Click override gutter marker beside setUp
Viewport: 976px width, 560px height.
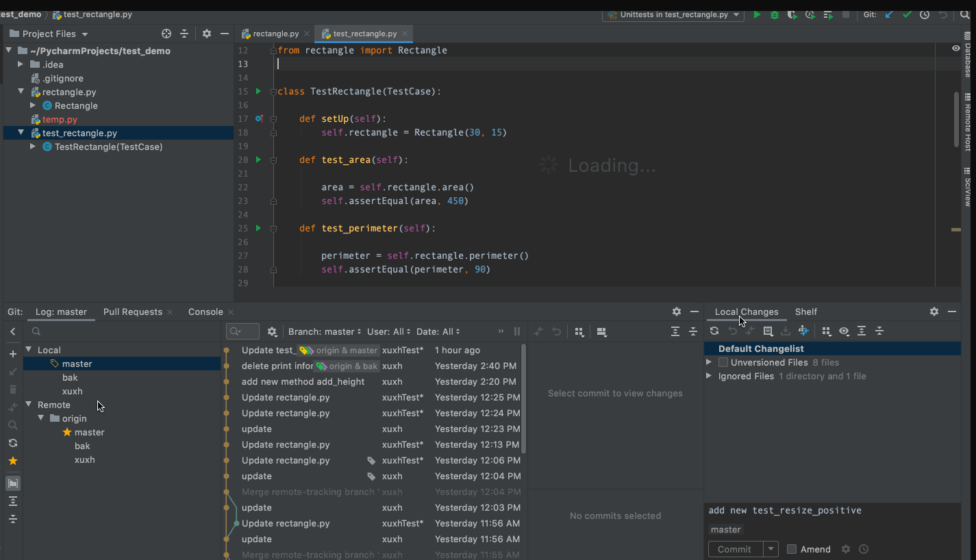pos(259,118)
